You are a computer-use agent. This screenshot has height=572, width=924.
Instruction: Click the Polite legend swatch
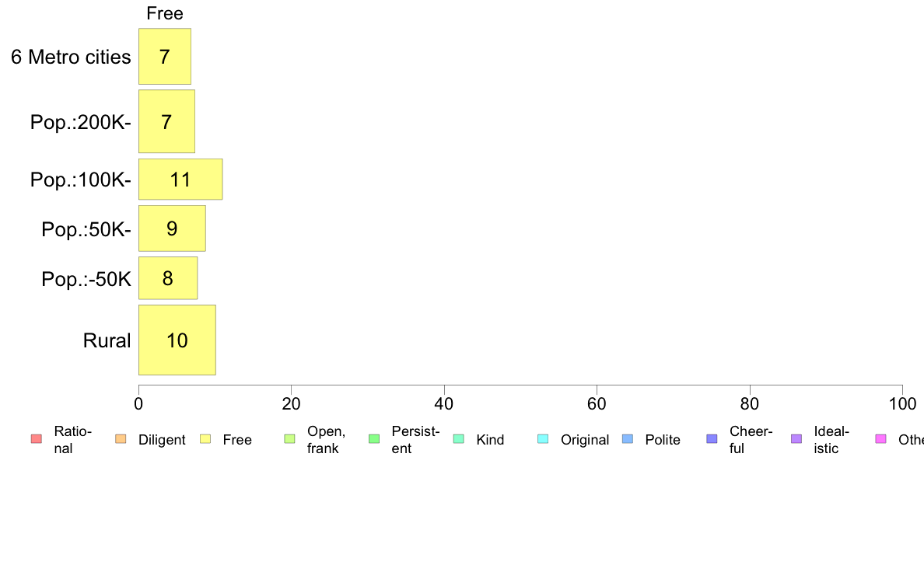(628, 439)
